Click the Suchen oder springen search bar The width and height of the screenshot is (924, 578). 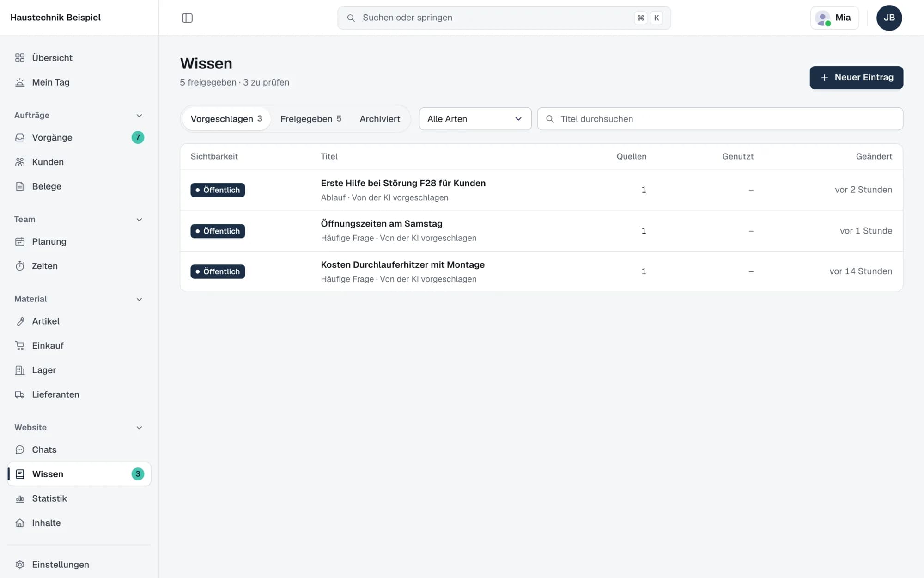(504, 18)
